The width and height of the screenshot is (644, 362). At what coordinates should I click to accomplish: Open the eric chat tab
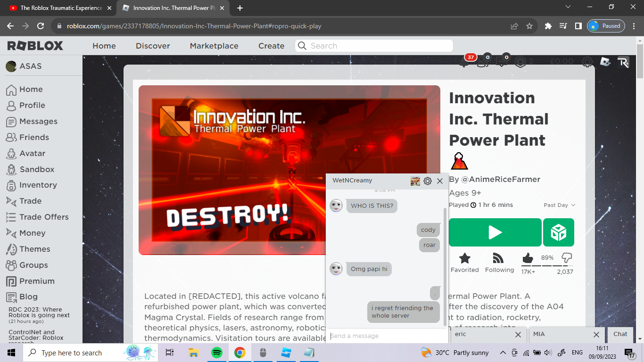(481, 334)
